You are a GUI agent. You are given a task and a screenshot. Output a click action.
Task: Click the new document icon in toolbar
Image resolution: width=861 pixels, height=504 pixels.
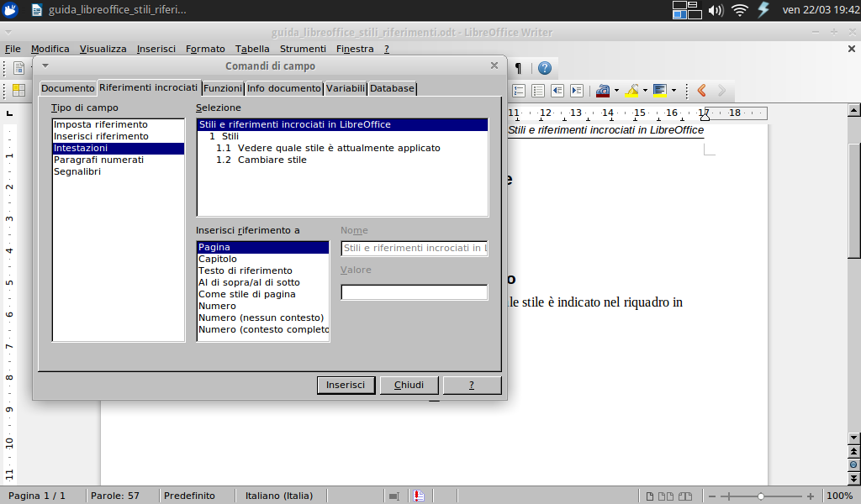18,68
